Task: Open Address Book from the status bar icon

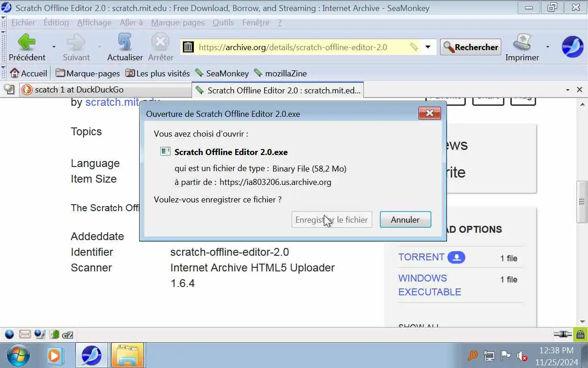Action: (x=55, y=334)
